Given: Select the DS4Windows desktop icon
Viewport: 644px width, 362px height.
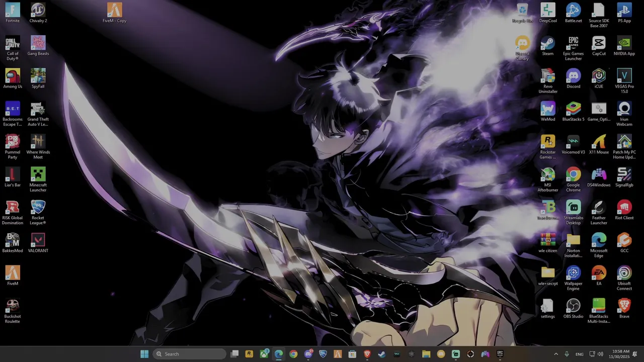Looking at the screenshot, I should coord(599,177).
